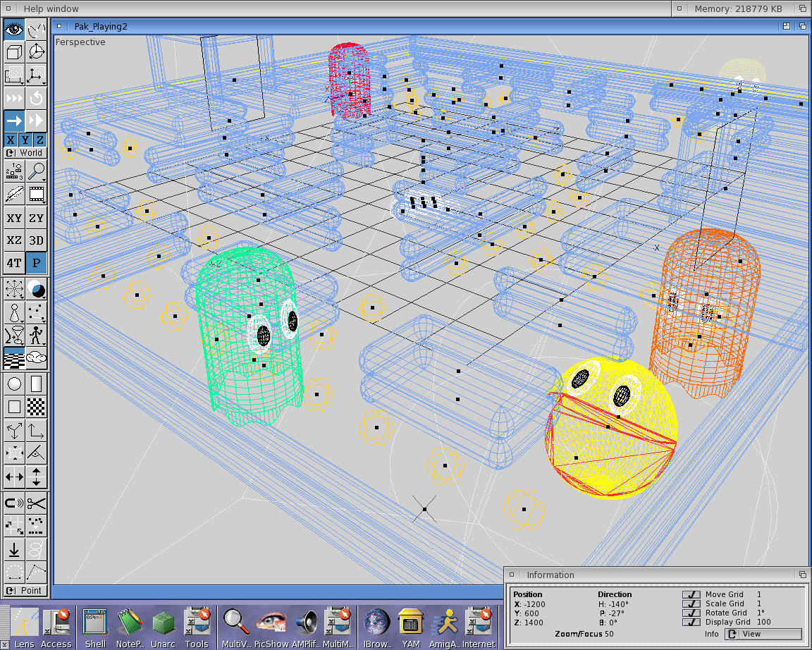Image resolution: width=812 pixels, height=650 pixels.
Task: Open Shell from the bottom dock
Action: tap(95, 626)
